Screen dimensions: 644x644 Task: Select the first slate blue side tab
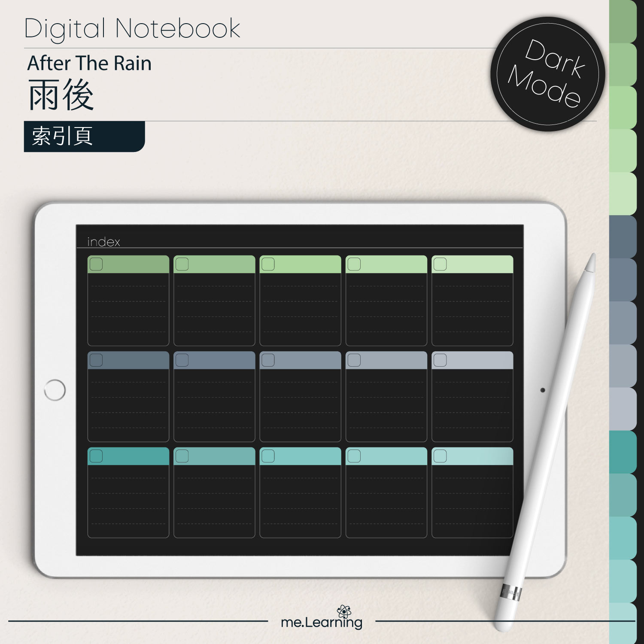[x=623, y=237]
